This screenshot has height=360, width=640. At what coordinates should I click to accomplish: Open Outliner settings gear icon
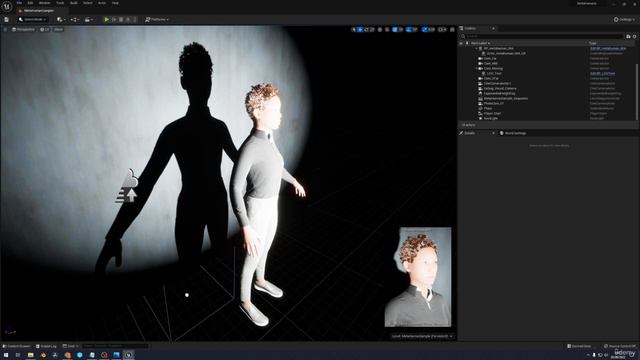click(634, 36)
